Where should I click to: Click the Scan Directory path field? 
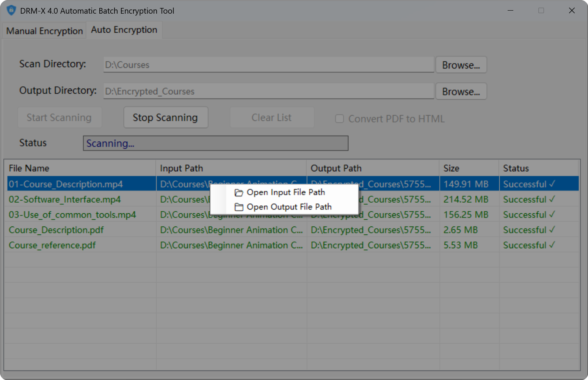(x=268, y=65)
